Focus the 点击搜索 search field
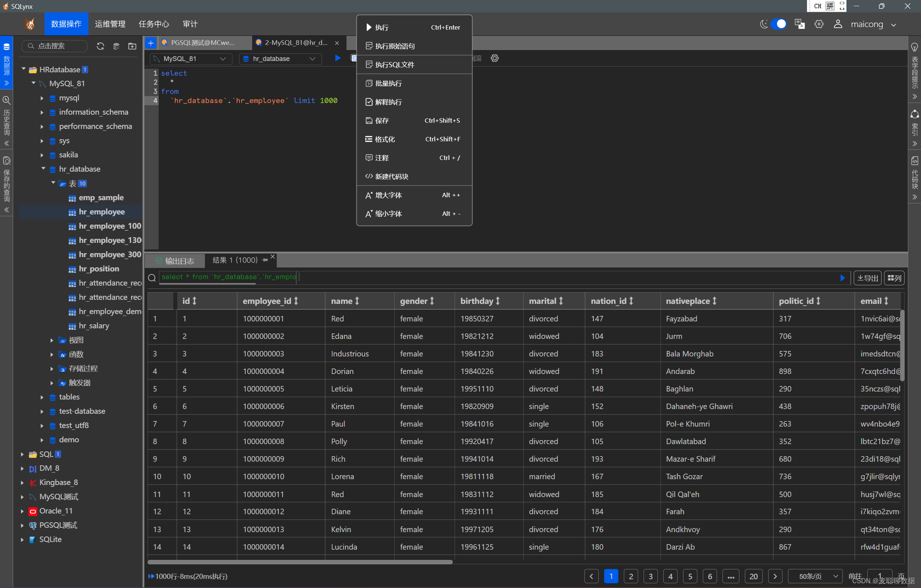The height and width of the screenshot is (588, 921). coord(54,46)
